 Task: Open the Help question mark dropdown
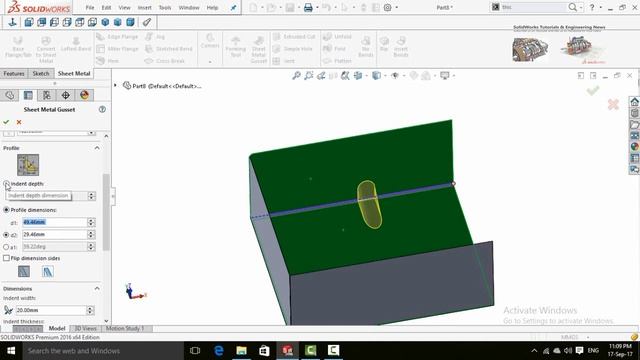click(601, 7)
